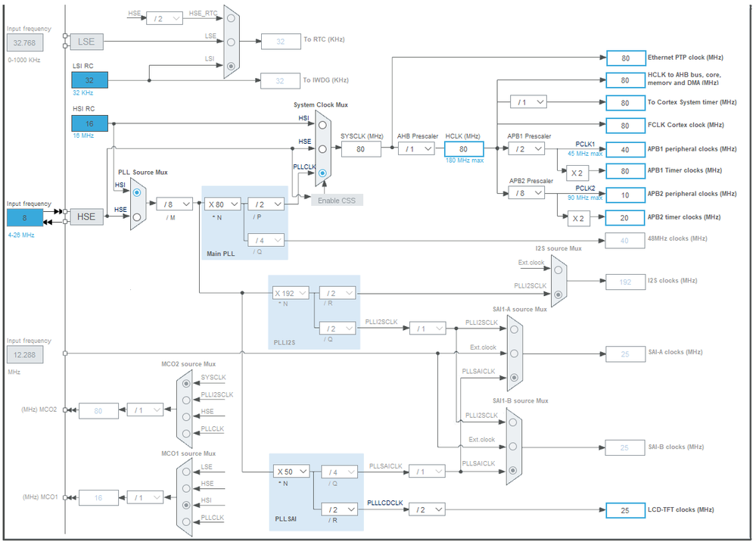This screenshot has width=756, height=542.
Task: Click the APB1 peripheral clocks value field
Action: pos(625,149)
